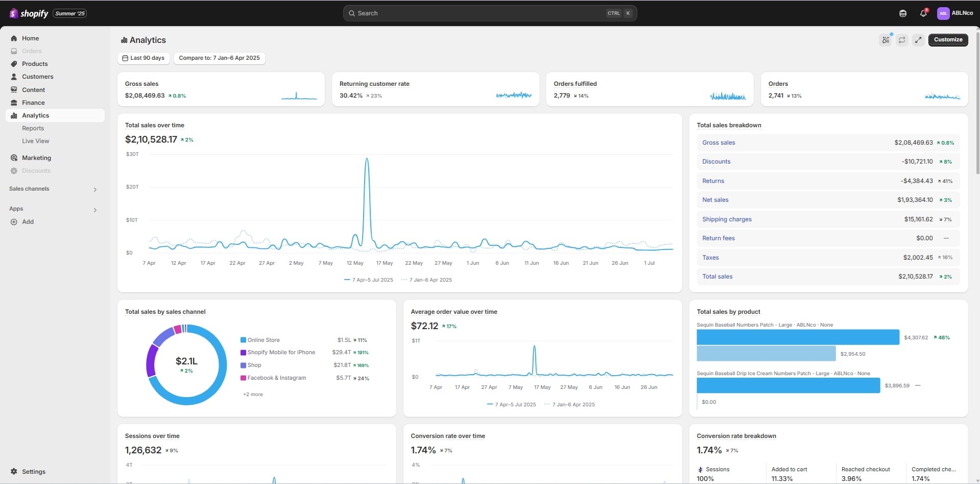Image resolution: width=980 pixels, height=484 pixels.
Task: Open Conversion rate over time title
Action: pyautogui.click(x=448, y=436)
